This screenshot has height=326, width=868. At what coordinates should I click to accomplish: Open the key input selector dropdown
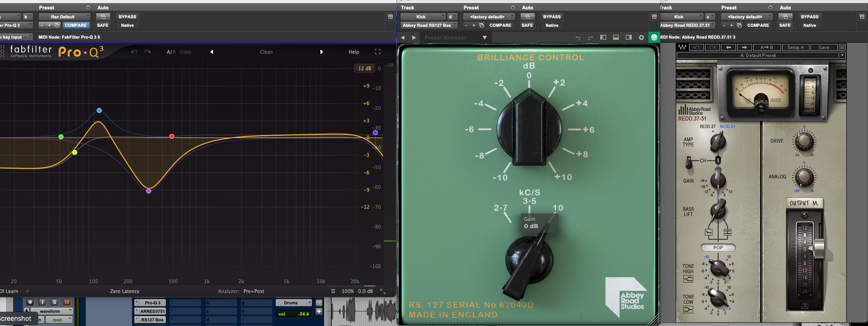pos(16,37)
